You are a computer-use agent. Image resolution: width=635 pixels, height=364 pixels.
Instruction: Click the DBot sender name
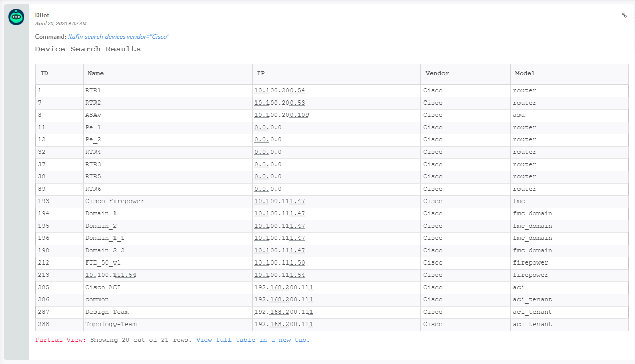point(42,15)
